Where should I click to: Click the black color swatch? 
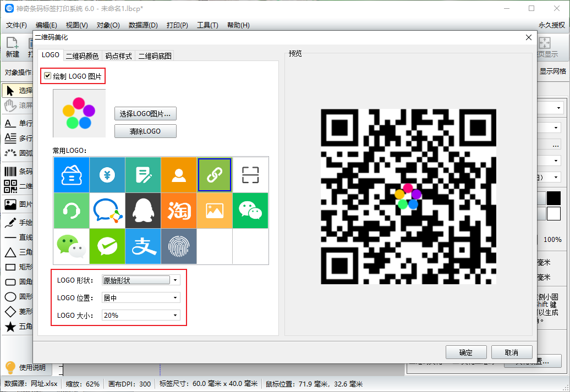click(x=553, y=198)
